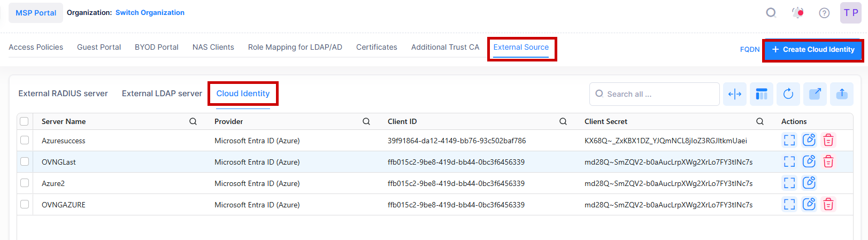Viewport: 868px width, 240px height.
Task: Click the OVNGLast server name cell
Action: (59, 162)
